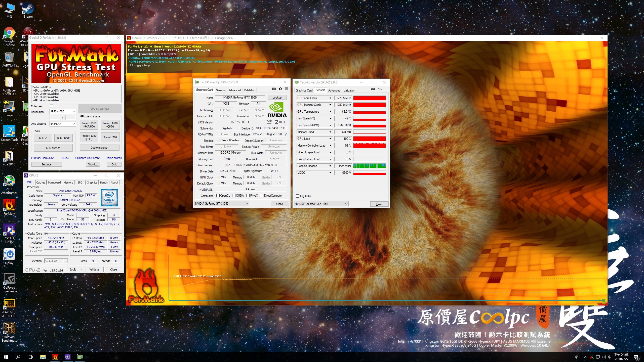Open File Explorer from taskbar

(x=43, y=357)
